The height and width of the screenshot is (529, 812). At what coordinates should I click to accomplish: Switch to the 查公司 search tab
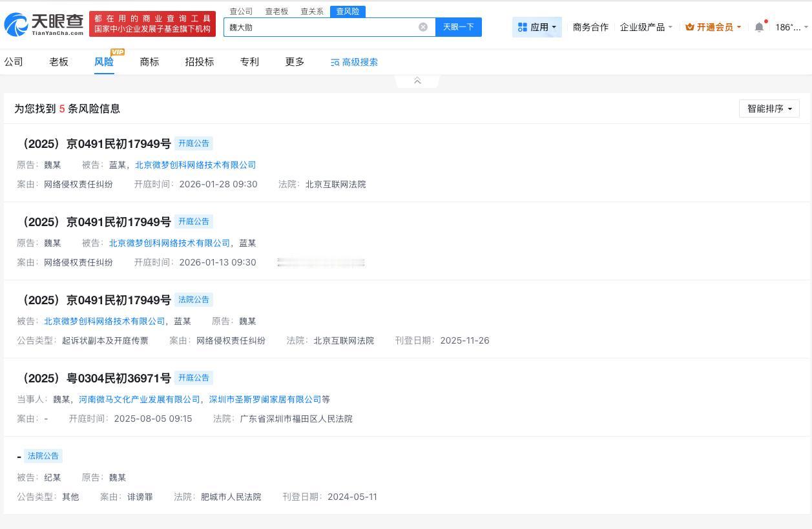coord(241,12)
